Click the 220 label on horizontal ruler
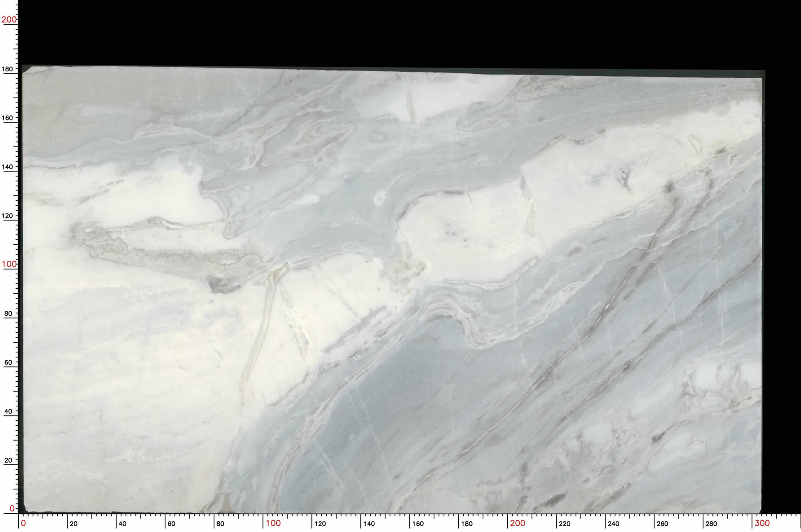The width and height of the screenshot is (801, 532). [x=564, y=524]
